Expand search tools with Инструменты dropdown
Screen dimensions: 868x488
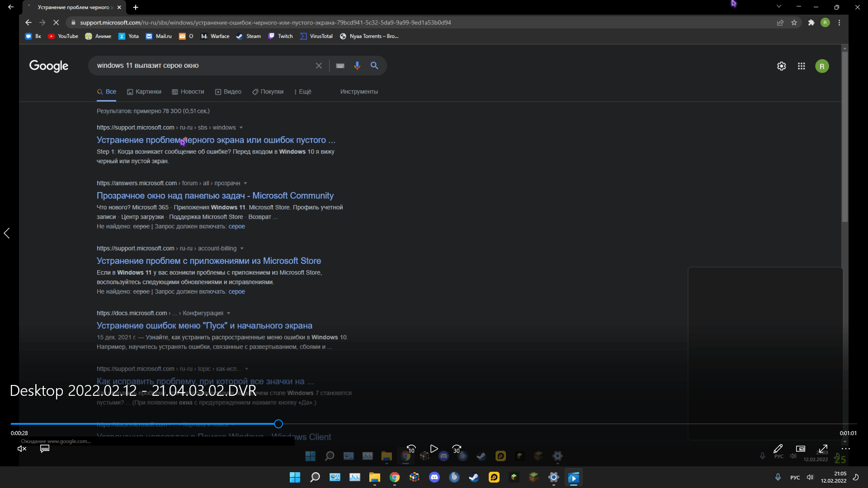point(359,91)
